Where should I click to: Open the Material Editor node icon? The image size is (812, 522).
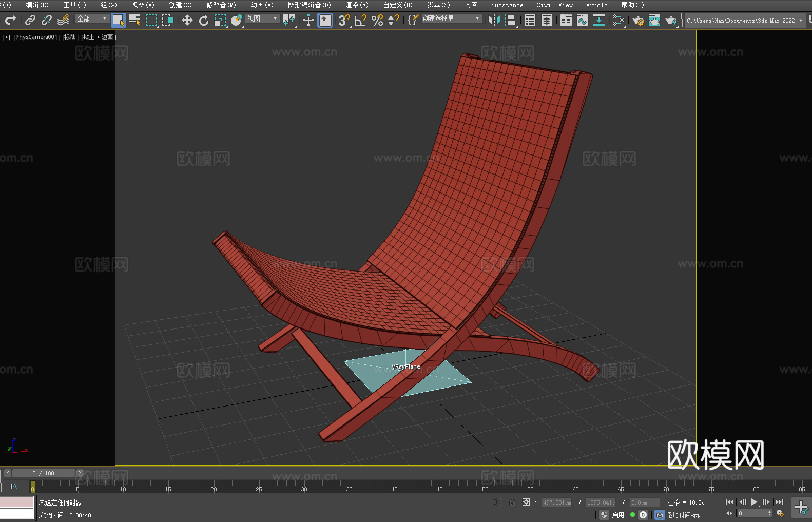click(618, 20)
